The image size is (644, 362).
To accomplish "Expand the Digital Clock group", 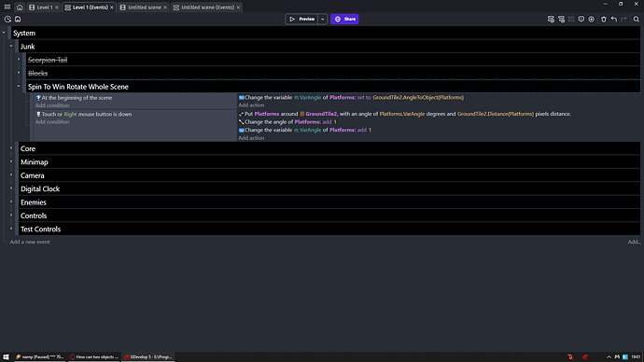I will (x=11, y=188).
